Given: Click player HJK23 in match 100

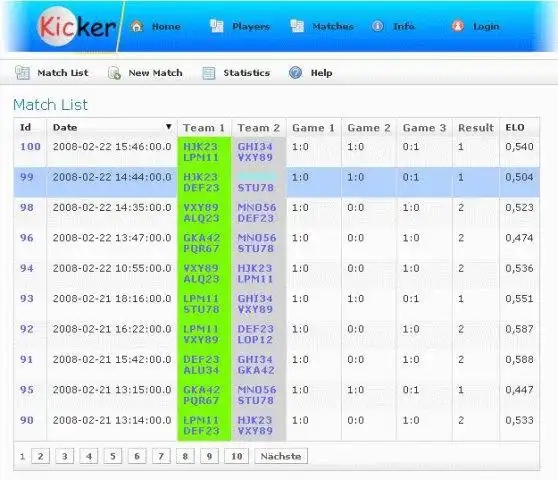Looking at the screenshot, I should pos(201,147).
